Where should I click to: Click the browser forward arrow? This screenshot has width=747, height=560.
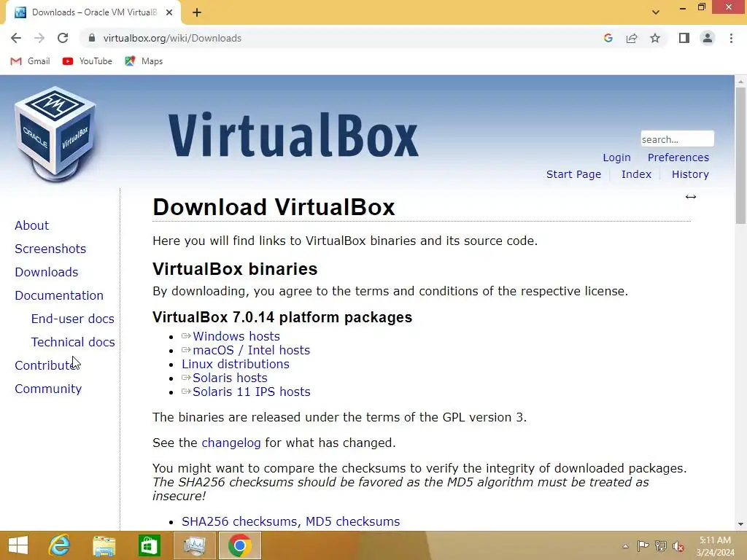(x=39, y=38)
